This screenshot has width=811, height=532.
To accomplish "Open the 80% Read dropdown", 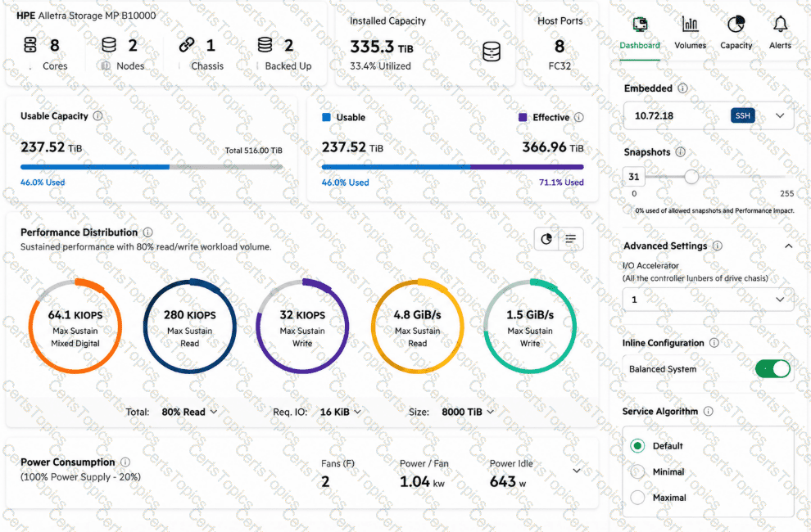I will pos(189,412).
